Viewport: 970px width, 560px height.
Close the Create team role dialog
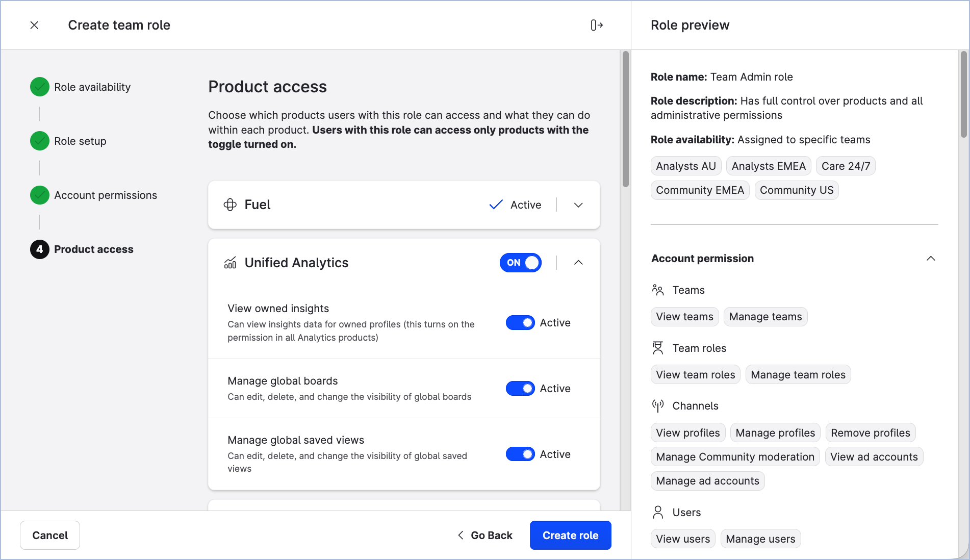point(34,25)
